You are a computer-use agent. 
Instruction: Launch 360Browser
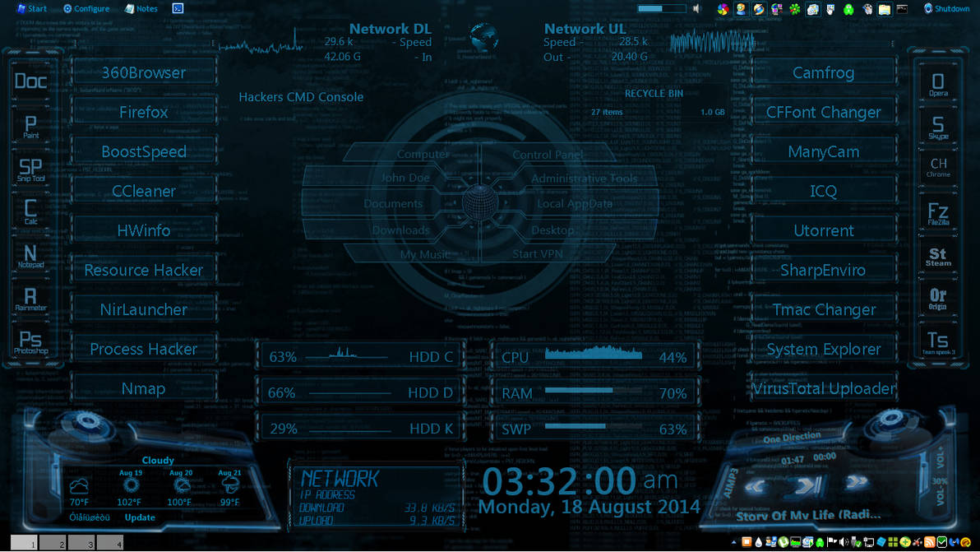point(144,72)
